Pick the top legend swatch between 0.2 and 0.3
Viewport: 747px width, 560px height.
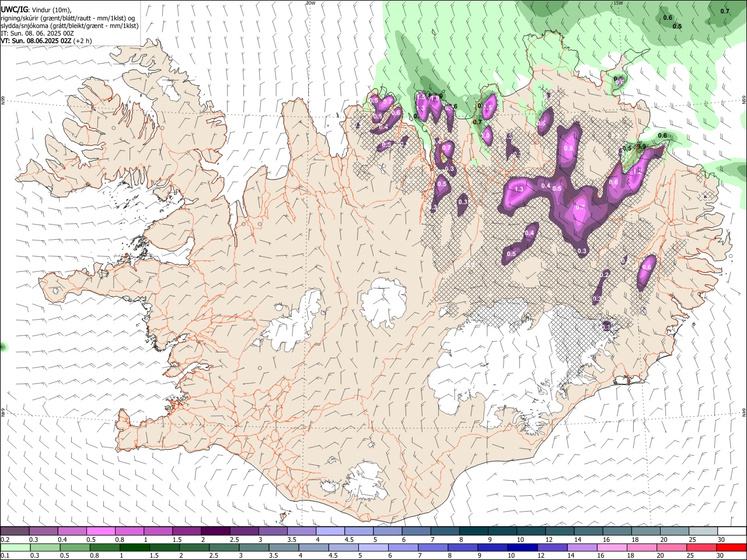pyautogui.click(x=15, y=531)
